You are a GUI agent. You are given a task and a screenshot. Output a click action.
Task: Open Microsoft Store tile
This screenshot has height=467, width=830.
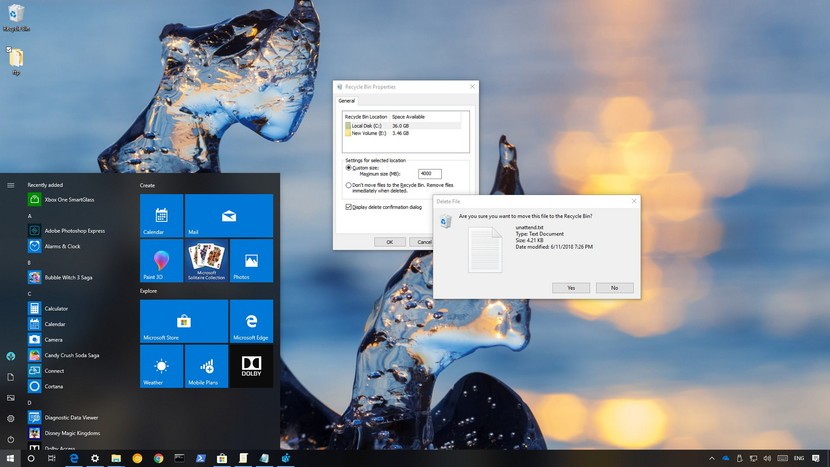(x=183, y=321)
